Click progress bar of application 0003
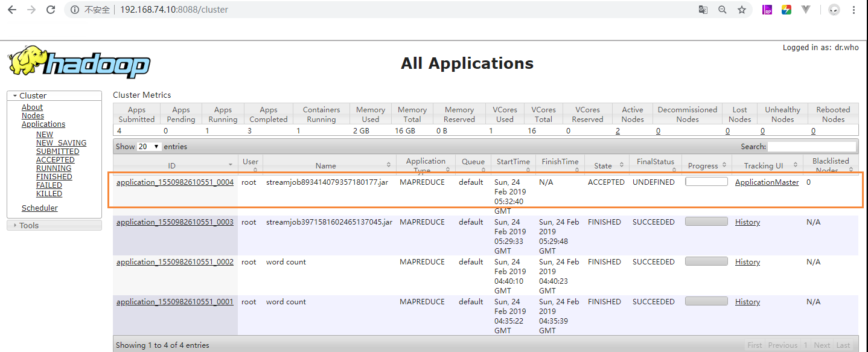The image size is (868, 352). pyautogui.click(x=706, y=221)
